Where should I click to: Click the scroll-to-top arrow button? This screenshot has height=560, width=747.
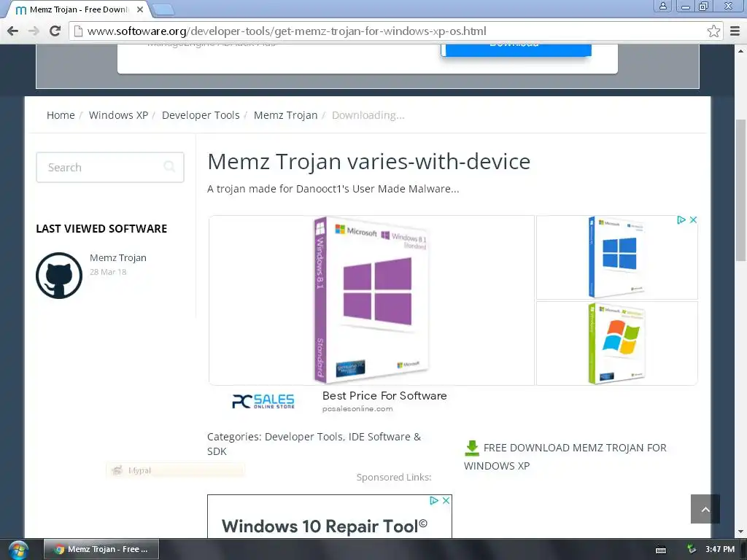[x=705, y=509]
